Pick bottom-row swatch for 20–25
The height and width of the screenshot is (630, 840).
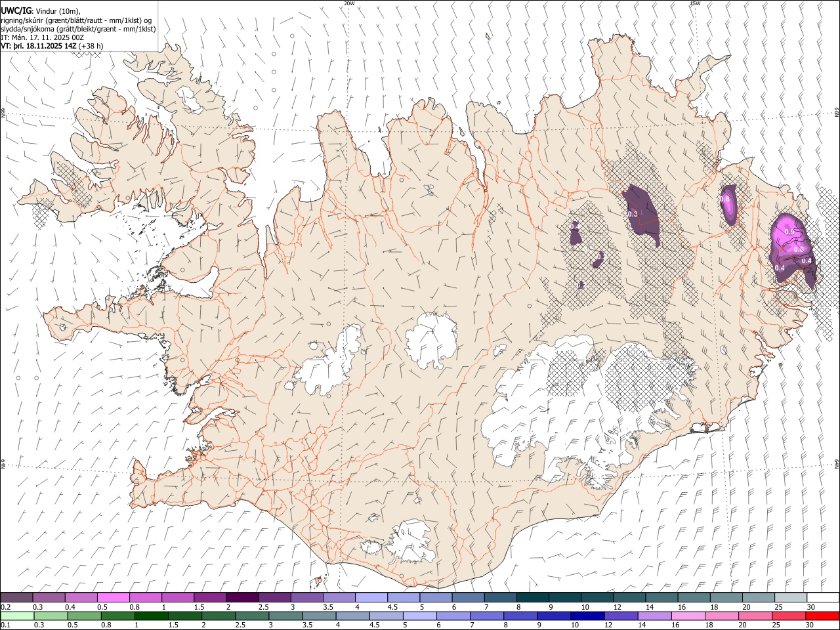754,616
